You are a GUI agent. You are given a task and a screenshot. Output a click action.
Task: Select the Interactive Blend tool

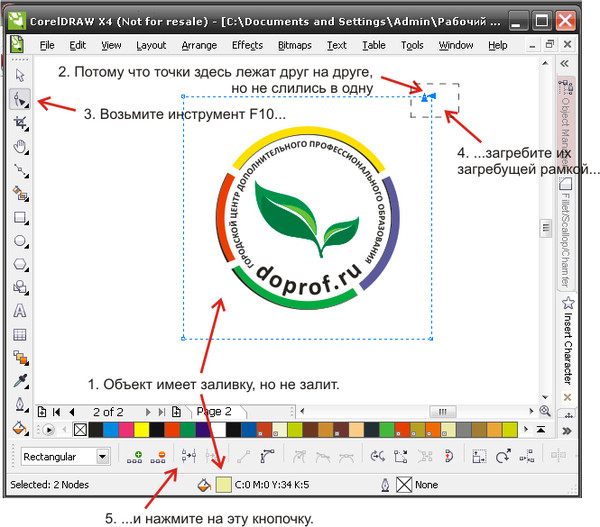[x=20, y=357]
